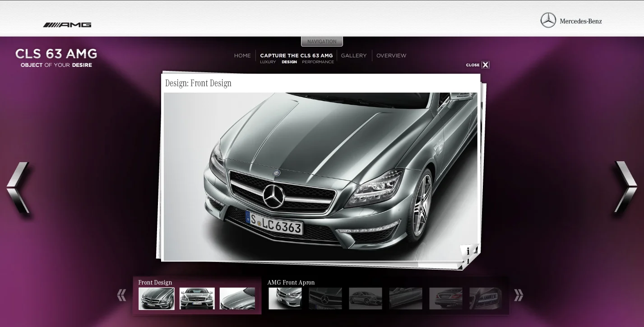
Task: Open the dimmed full-car side view thumbnail
Action: (x=366, y=299)
